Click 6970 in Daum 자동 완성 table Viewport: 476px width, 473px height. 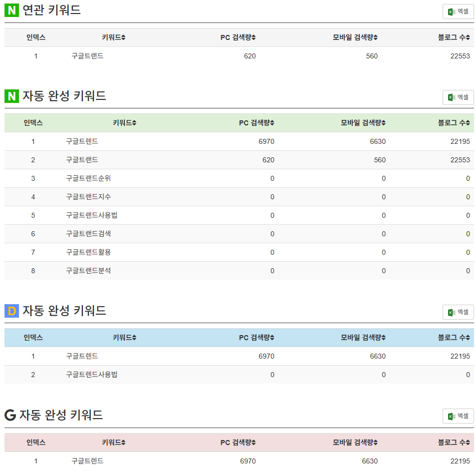[267, 356]
